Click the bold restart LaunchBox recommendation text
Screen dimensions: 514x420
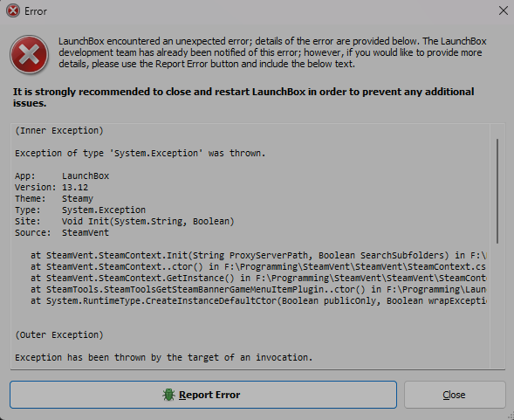pyautogui.click(x=243, y=97)
